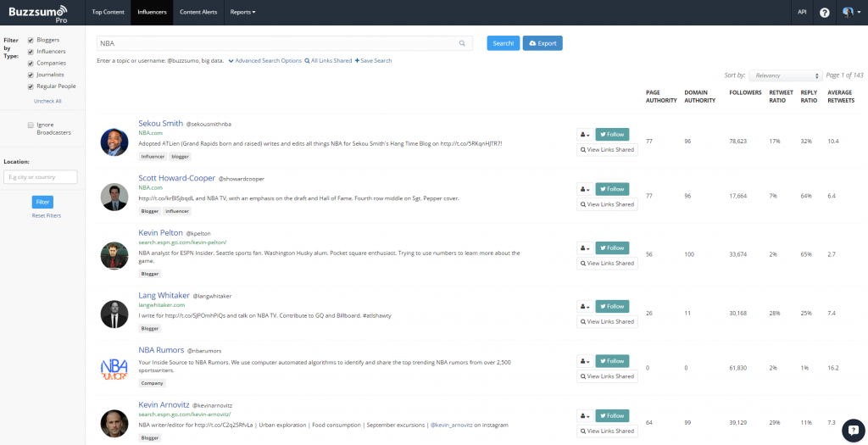Image resolution: width=868 pixels, height=445 pixels.
Task: Follow Scott Howard-Cooper on Twitter
Action: pos(612,189)
